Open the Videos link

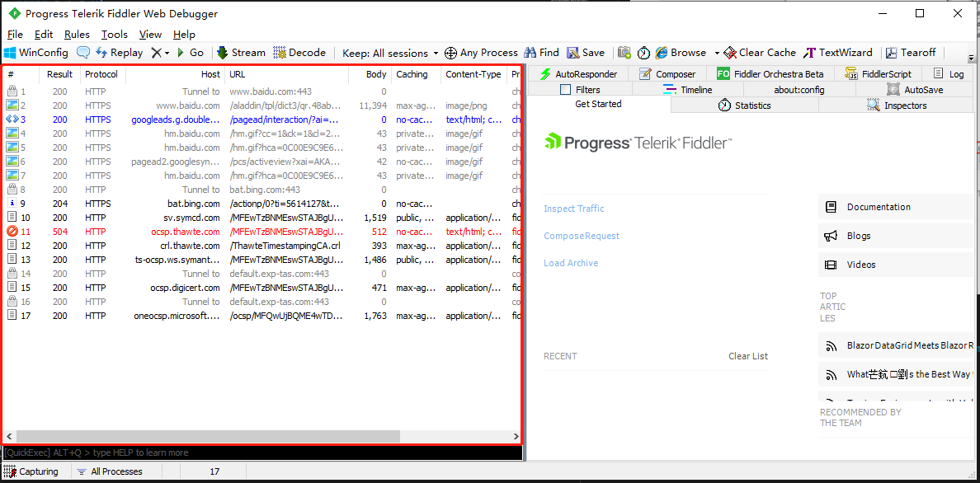896,265
